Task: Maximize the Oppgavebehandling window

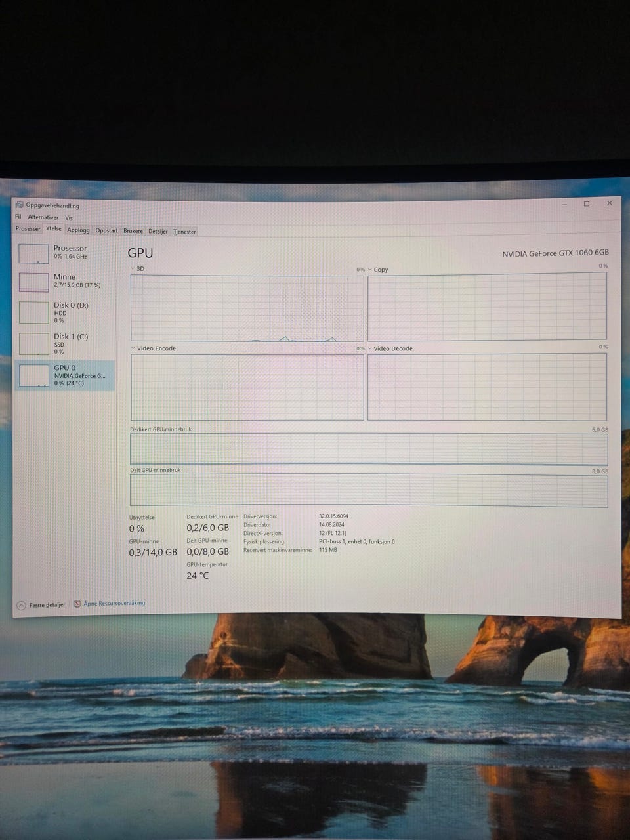Action: click(587, 203)
